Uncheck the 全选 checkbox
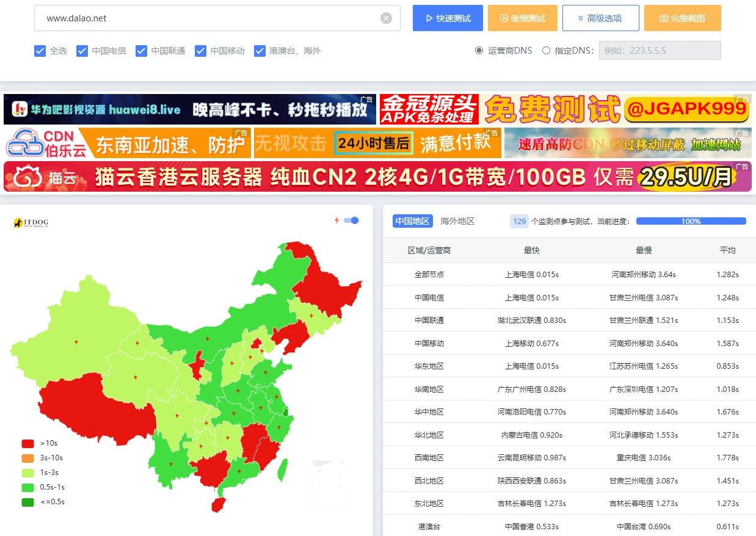The height and width of the screenshot is (536, 756). click(40, 51)
